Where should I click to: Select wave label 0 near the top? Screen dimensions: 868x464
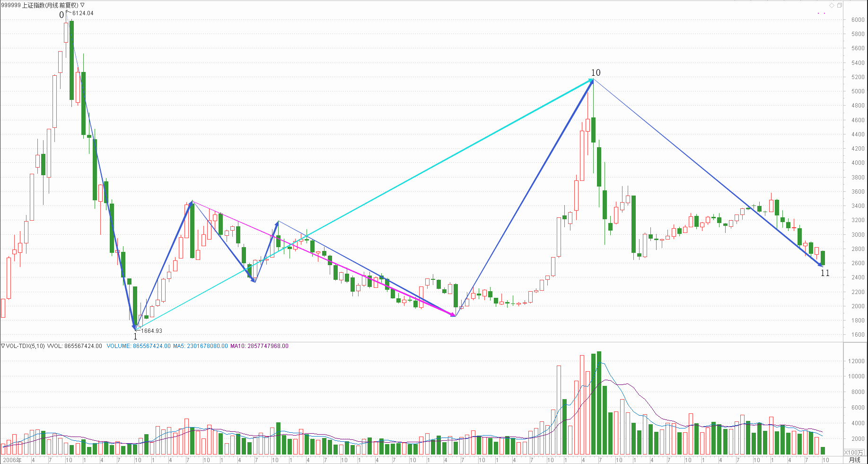click(61, 15)
